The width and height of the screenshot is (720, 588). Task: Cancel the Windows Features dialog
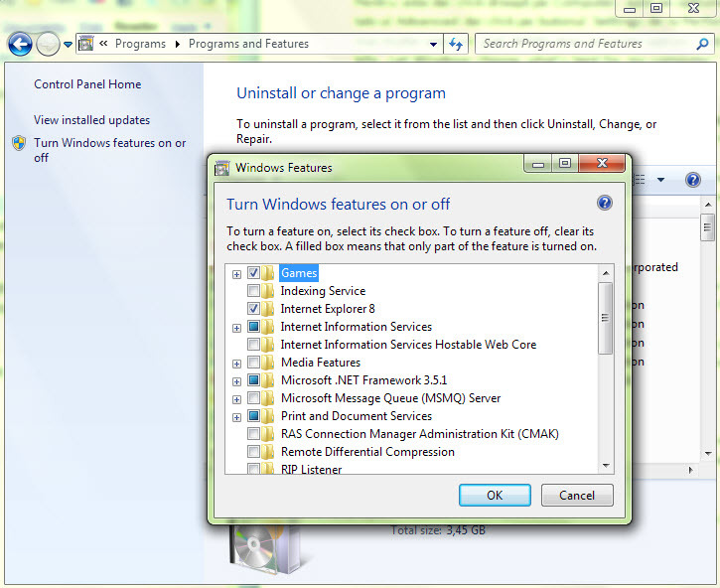[577, 496]
